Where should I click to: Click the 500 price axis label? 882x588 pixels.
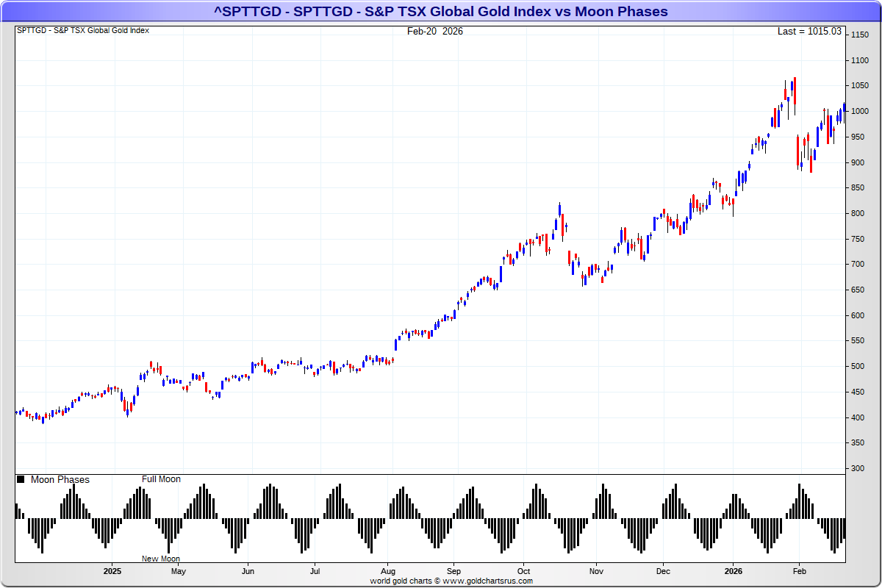click(858, 366)
